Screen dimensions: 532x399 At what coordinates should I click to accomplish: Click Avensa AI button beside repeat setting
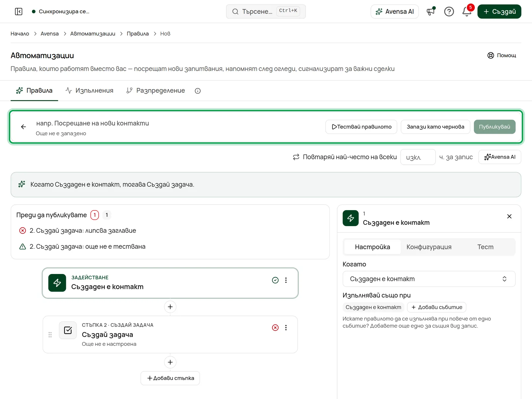pos(500,157)
